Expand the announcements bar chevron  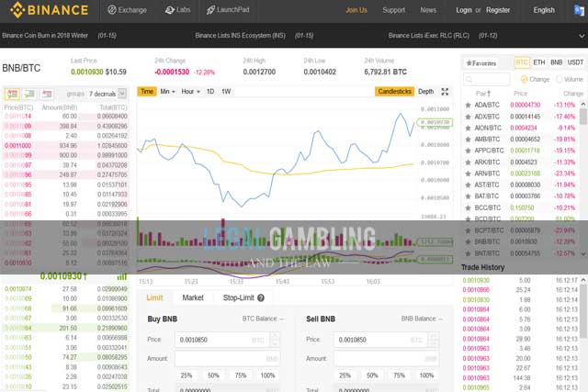pyautogui.click(x=582, y=36)
